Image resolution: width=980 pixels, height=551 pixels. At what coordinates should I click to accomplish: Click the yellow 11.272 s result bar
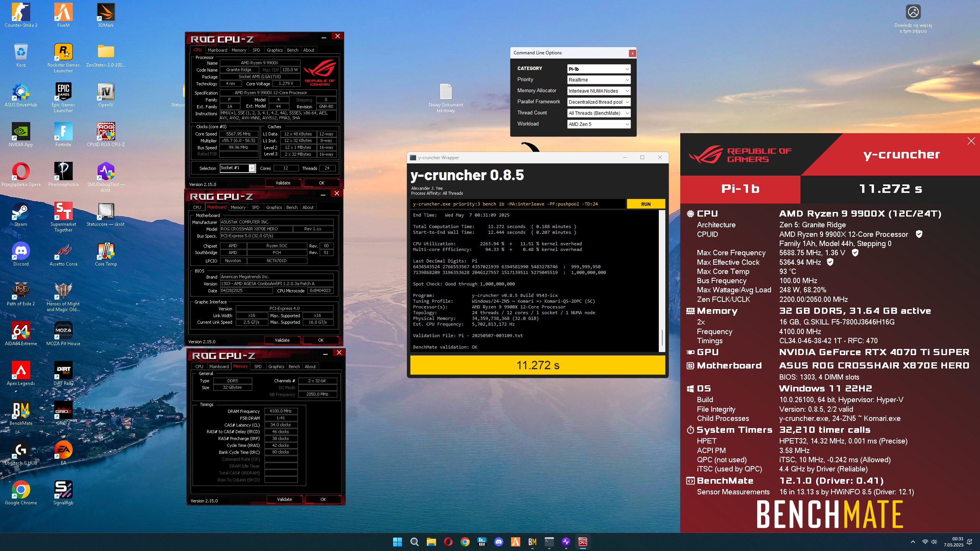click(537, 365)
